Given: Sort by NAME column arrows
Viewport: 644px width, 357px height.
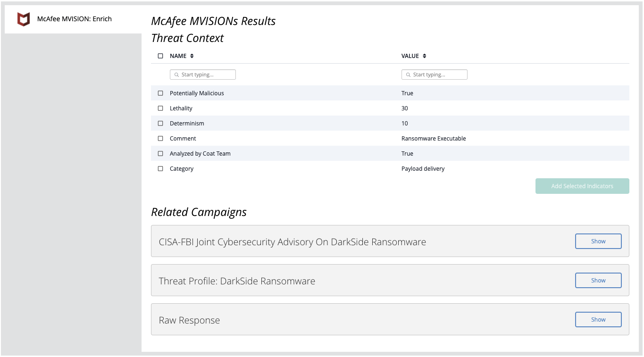Looking at the screenshot, I should [x=192, y=56].
